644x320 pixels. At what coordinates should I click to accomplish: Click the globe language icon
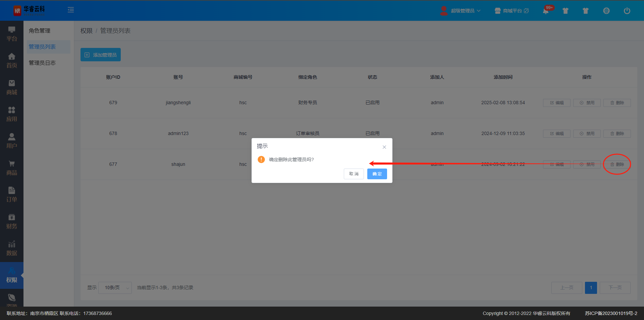pyautogui.click(x=606, y=11)
